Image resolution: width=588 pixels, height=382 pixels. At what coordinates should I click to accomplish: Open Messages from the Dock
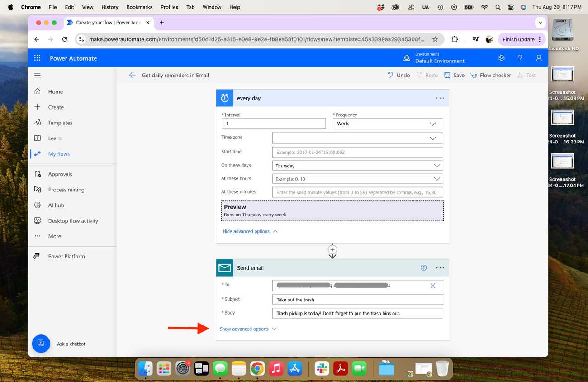220,368
